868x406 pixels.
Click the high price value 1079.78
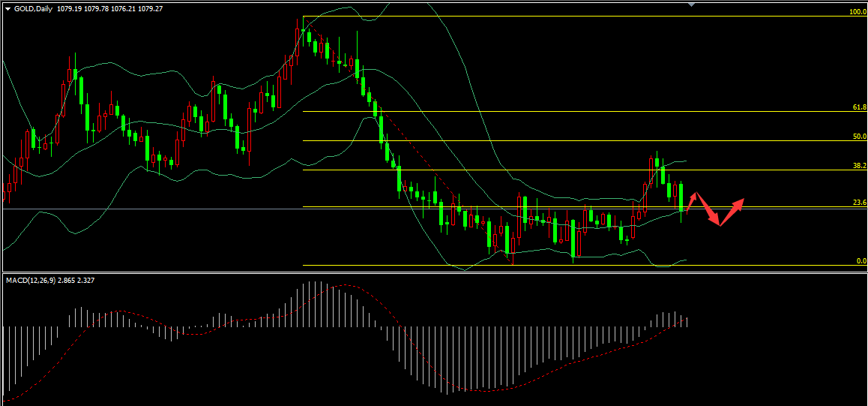(97, 9)
